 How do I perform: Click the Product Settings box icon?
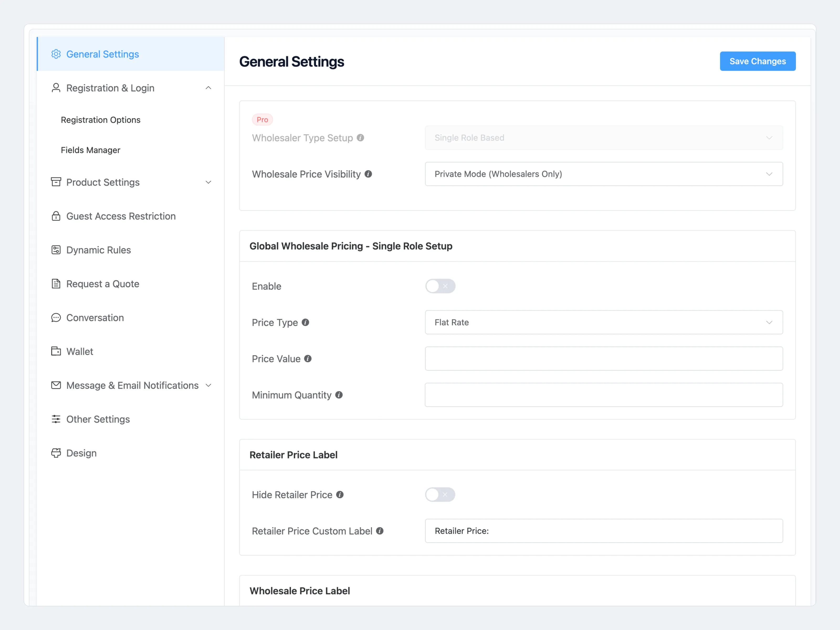56,182
